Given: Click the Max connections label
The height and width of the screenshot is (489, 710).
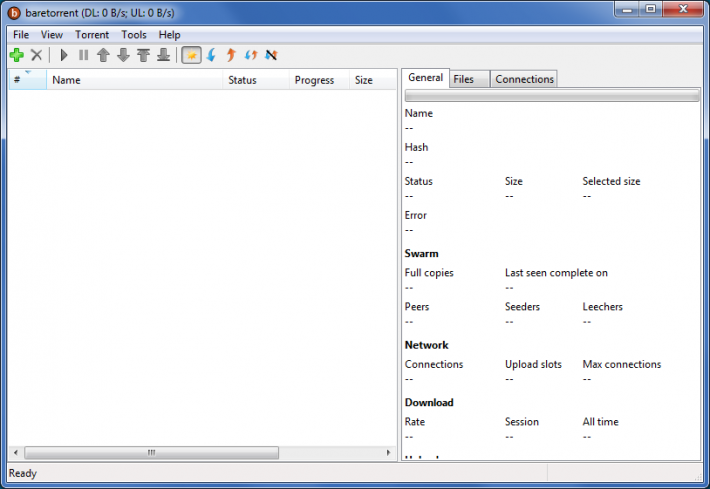Looking at the screenshot, I should [x=622, y=364].
